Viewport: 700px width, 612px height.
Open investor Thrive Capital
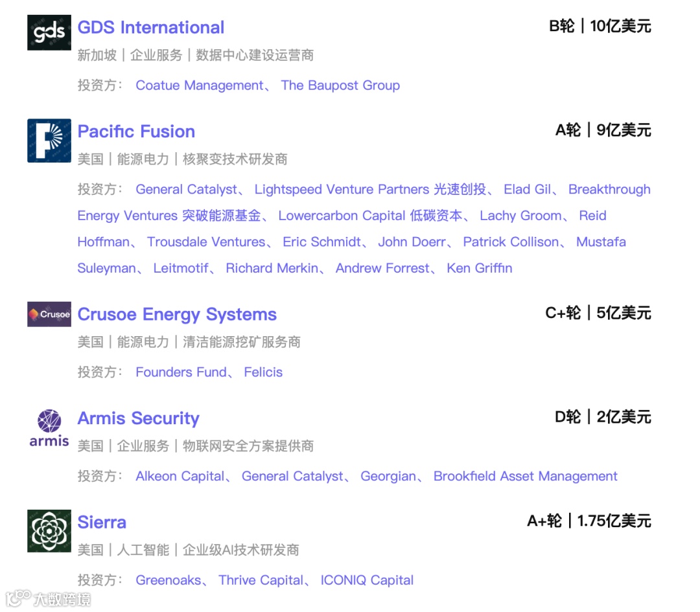(261, 580)
